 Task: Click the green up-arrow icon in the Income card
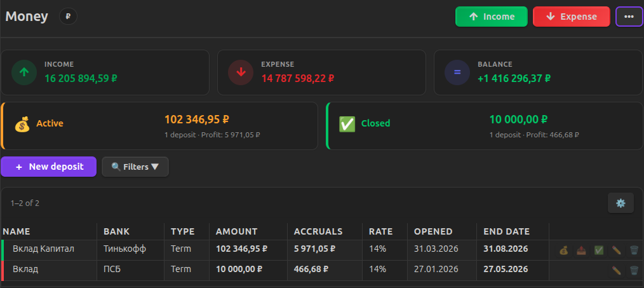click(x=24, y=72)
